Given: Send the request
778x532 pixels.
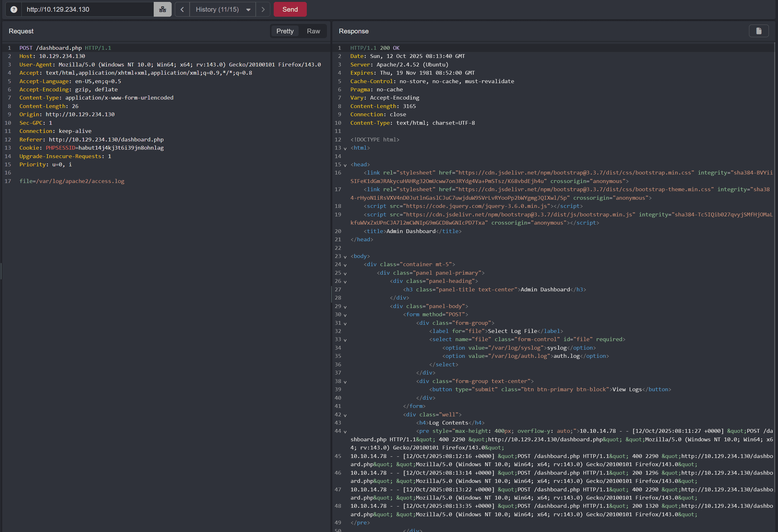Looking at the screenshot, I should point(290,9).
